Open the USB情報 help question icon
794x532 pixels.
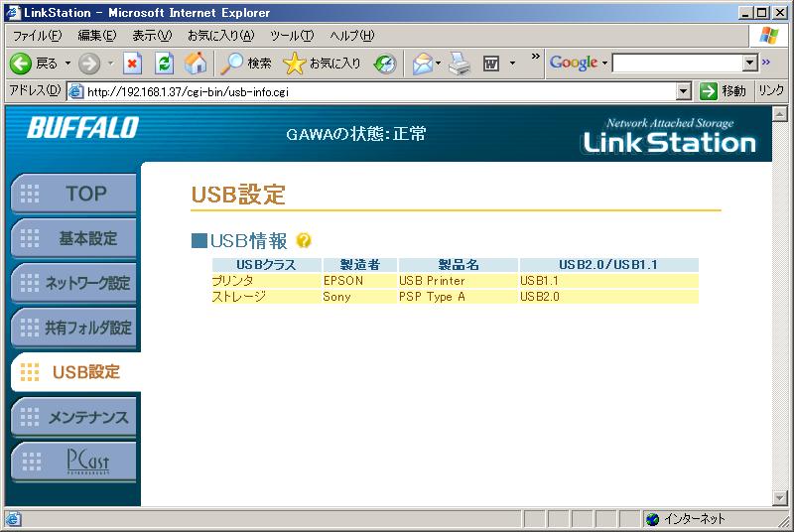pyautogui.click(x=304, y=241)
